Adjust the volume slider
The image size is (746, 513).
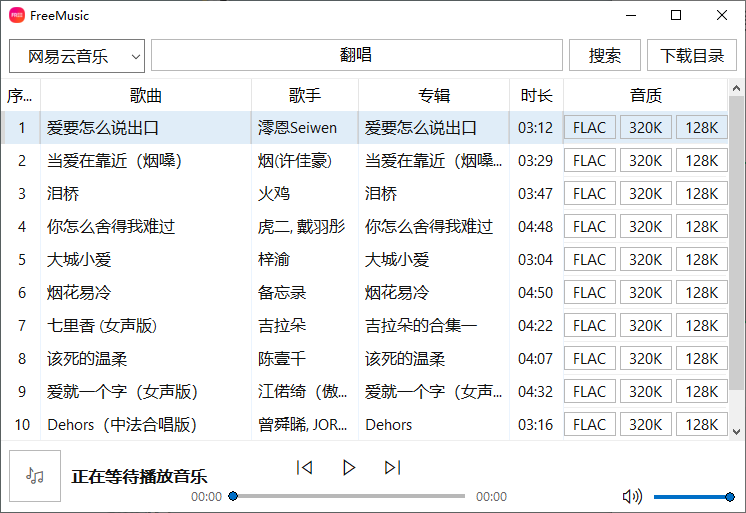[694, 497]
